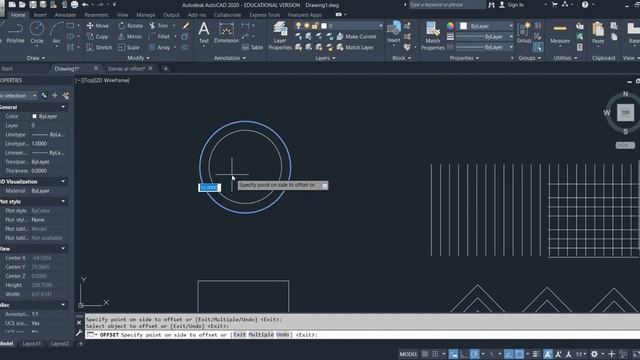Open the Parametric ribbon tab

click(96, 15)
